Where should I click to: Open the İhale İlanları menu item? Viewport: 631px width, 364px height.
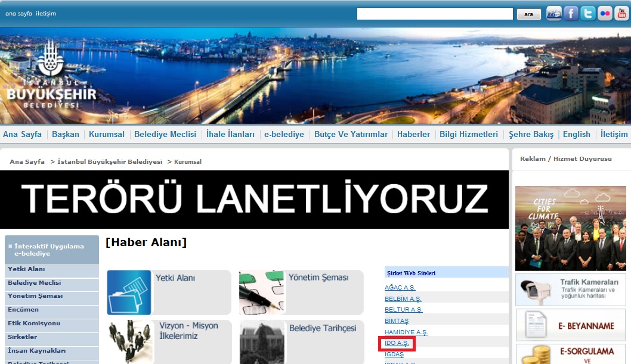point(230,134)
